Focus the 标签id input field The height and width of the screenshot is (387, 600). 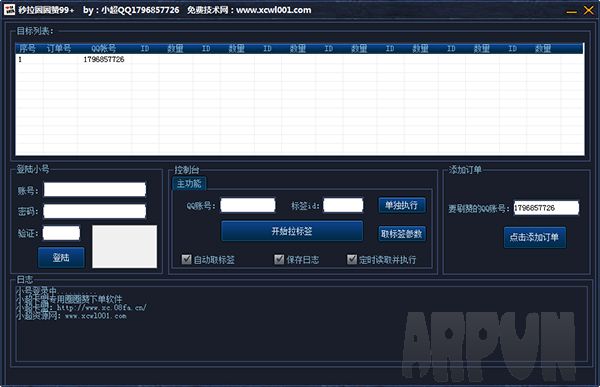click(343, 205)
